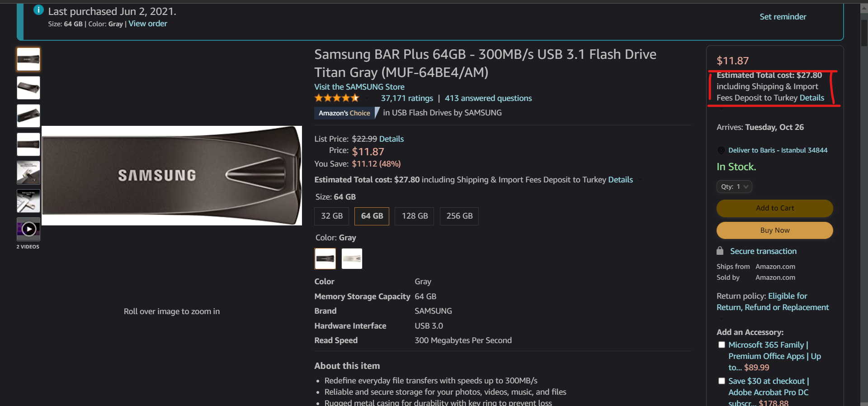
Task: Select the first product image thumbnail
Action: 28,59
